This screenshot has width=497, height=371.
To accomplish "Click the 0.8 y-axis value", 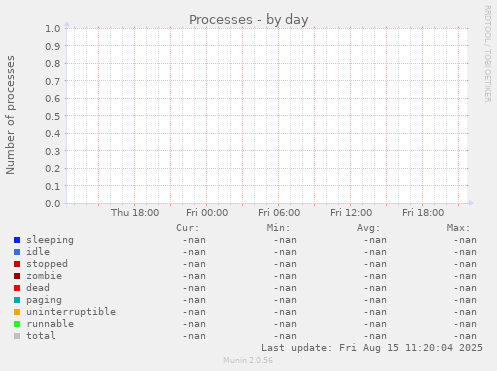I will coord(53,63).
